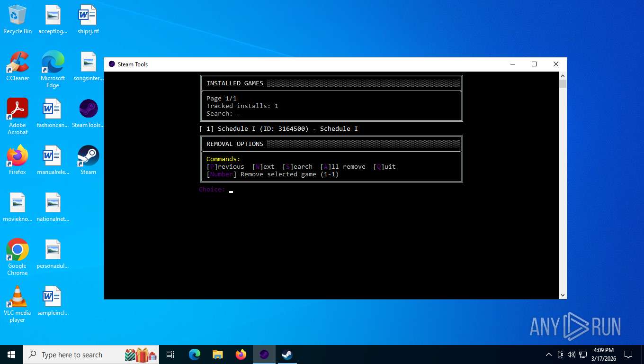Open the VLC media player shortcut
Image resolution: width=644 pixels, height=364 pixels.
18,304
